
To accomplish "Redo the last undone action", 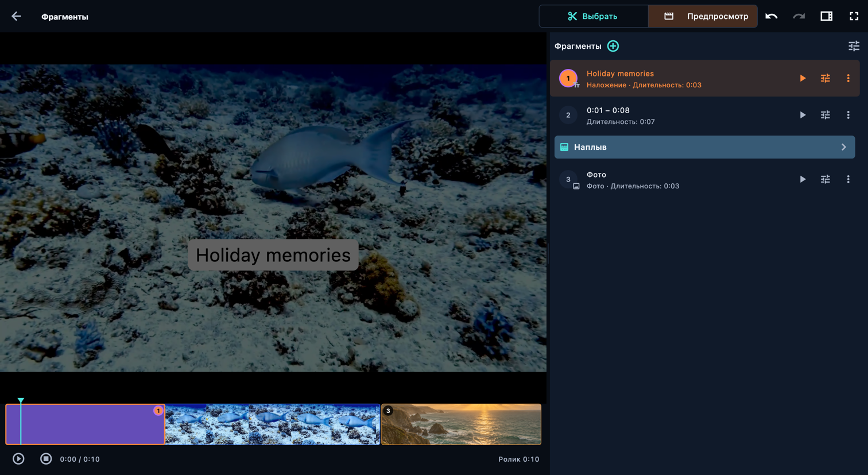I will [x=799, y=16].
